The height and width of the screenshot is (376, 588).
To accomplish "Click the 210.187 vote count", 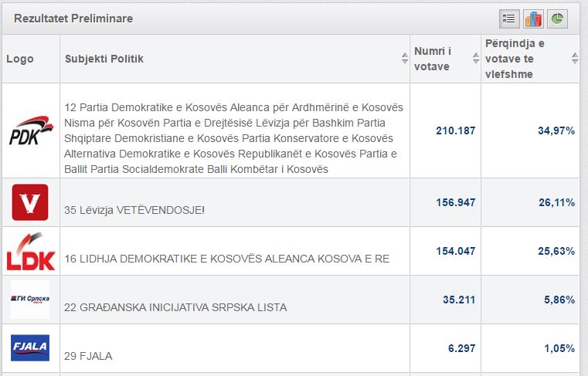I will (456, 130).
